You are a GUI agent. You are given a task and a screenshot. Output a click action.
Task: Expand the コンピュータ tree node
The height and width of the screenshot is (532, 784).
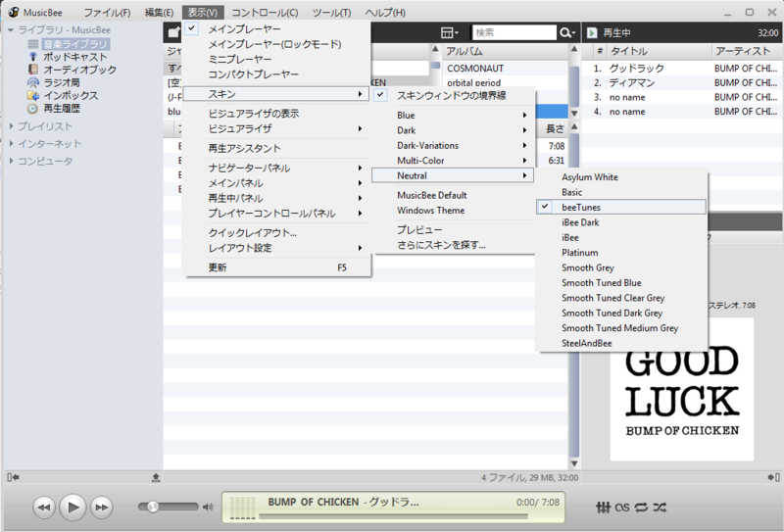pyautogui.click(x=11, y=161)
